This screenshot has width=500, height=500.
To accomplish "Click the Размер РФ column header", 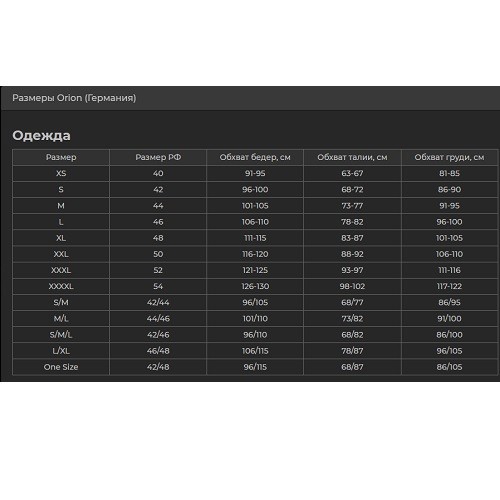I will pyautogui.click(x=158, y=157).
